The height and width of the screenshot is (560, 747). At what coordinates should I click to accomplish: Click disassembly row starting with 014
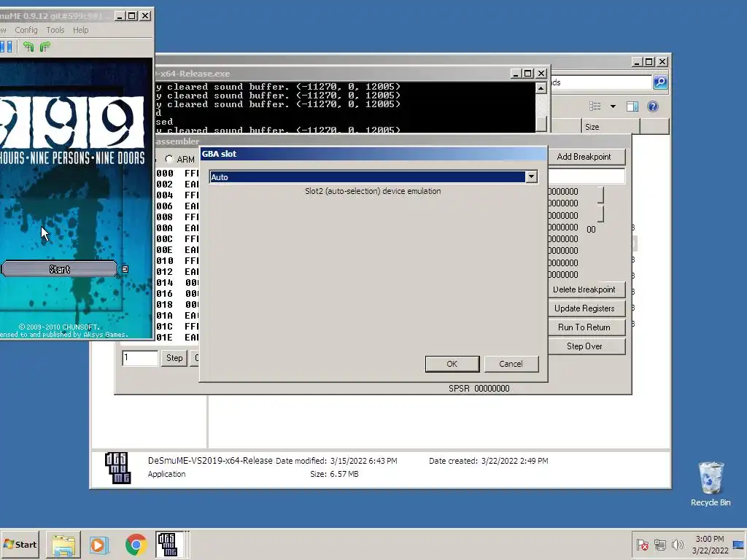[178, 283]
